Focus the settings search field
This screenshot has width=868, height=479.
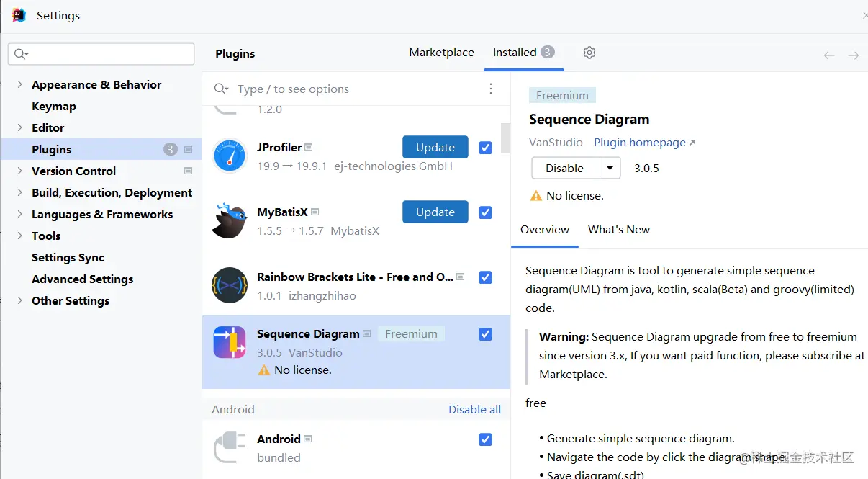(x=101, y=54)
